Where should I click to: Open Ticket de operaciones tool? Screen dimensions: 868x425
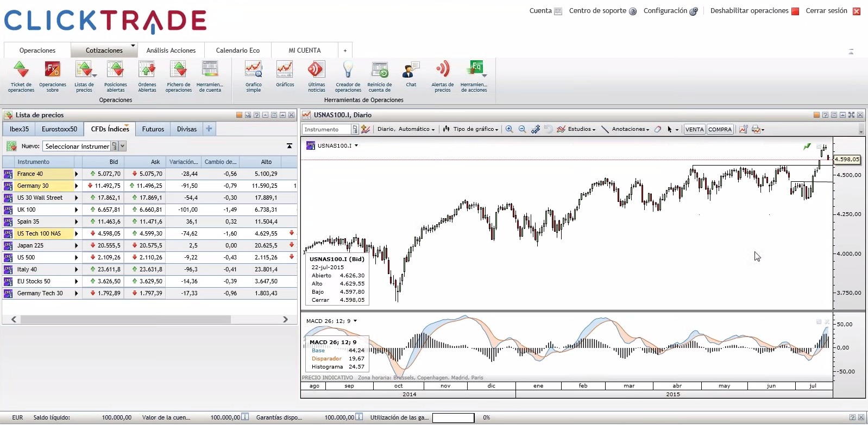(x=21, y=77)
